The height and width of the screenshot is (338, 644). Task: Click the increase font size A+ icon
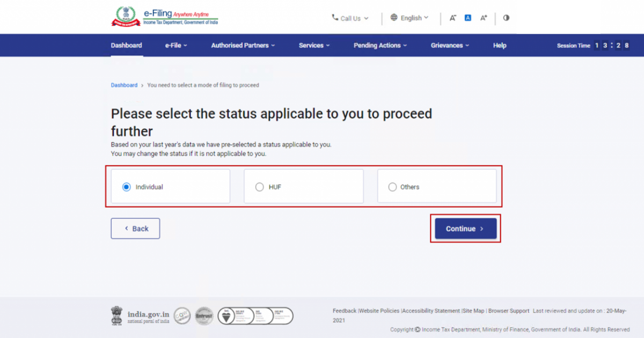pos(484,18)
